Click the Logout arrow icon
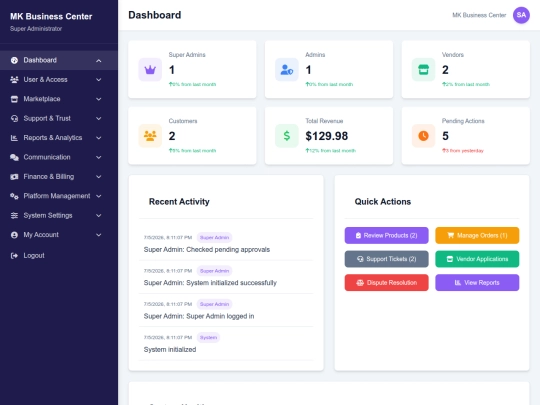This screenshot has width=540, height=405. [14, 256]
